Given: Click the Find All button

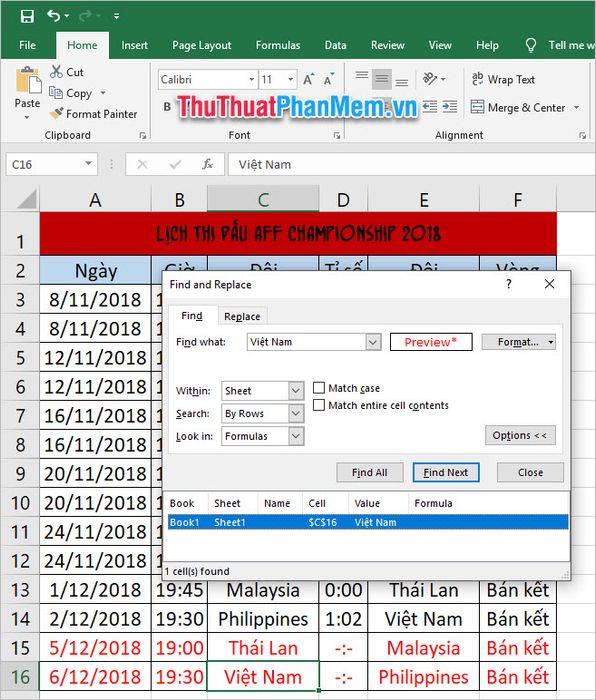Looking at the screenshot, I should [370, 472].
